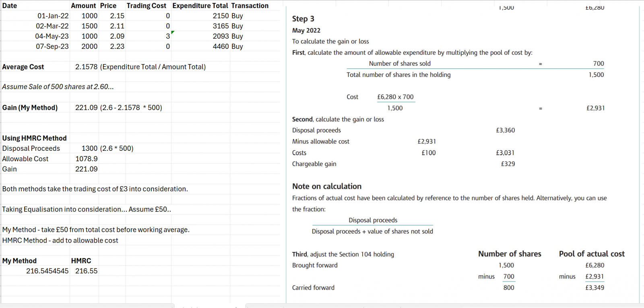Select the Trading Cost header cell

tap(146, 6)
